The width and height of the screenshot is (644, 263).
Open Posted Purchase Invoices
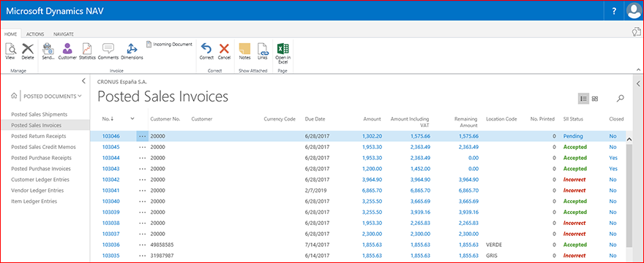pyautogui.click(x=41, y=169)
